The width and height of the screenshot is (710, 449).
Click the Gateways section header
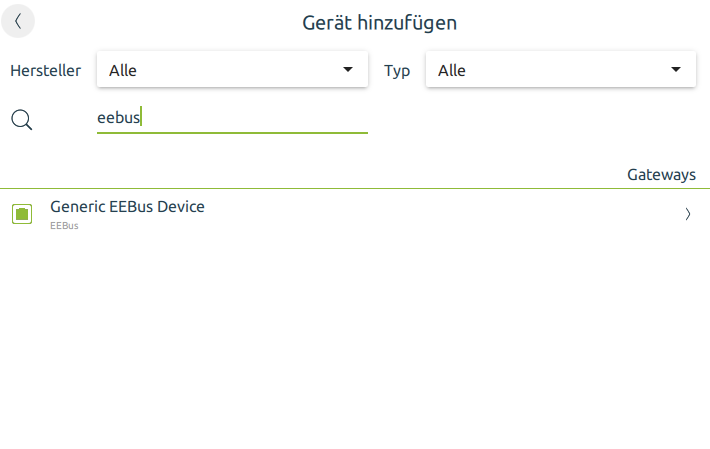pyautogui.click(x=661, y=174)
